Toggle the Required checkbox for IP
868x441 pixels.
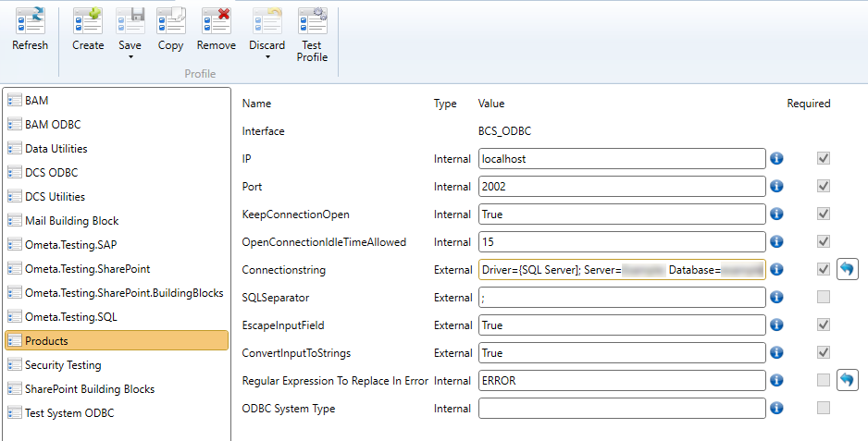tap(824, 158)
